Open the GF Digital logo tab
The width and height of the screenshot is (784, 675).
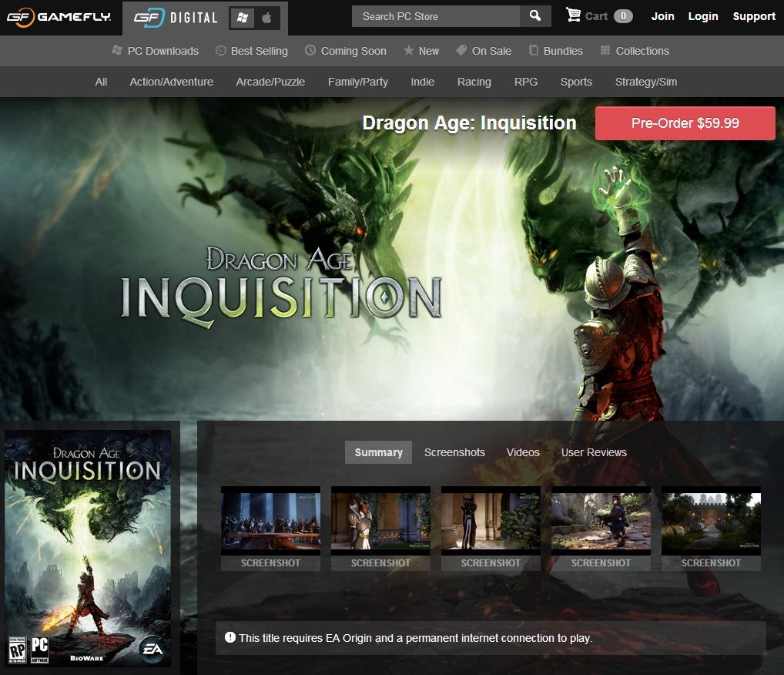(x=176, y=17)
